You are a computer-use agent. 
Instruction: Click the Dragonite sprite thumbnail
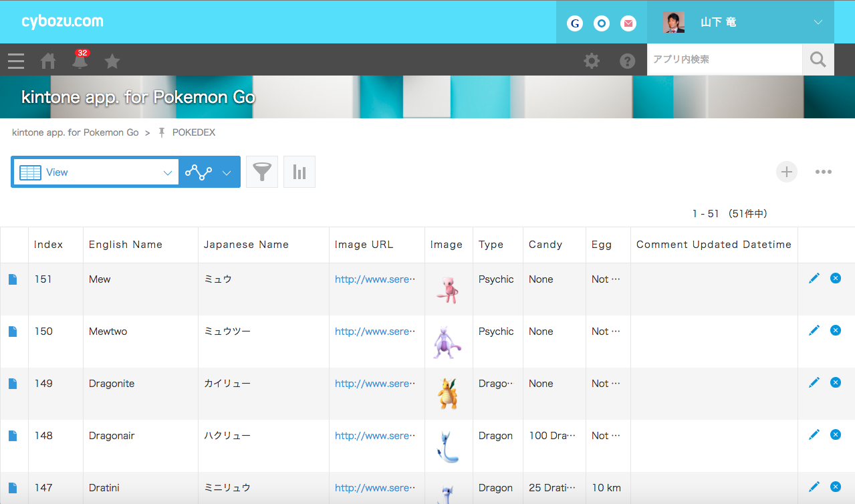point(447,394)
